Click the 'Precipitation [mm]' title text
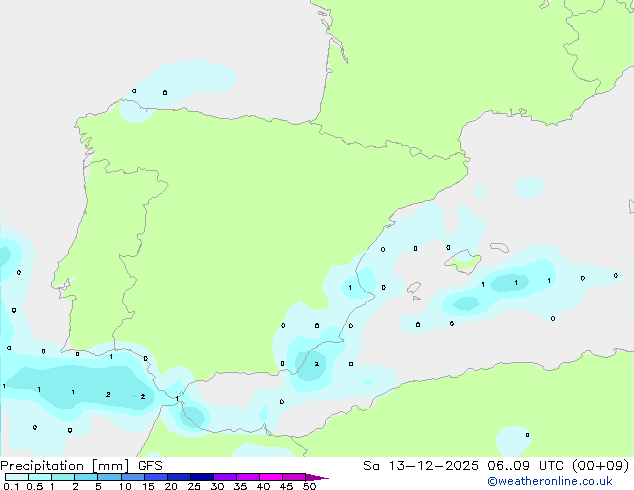 tap(65, 466)
